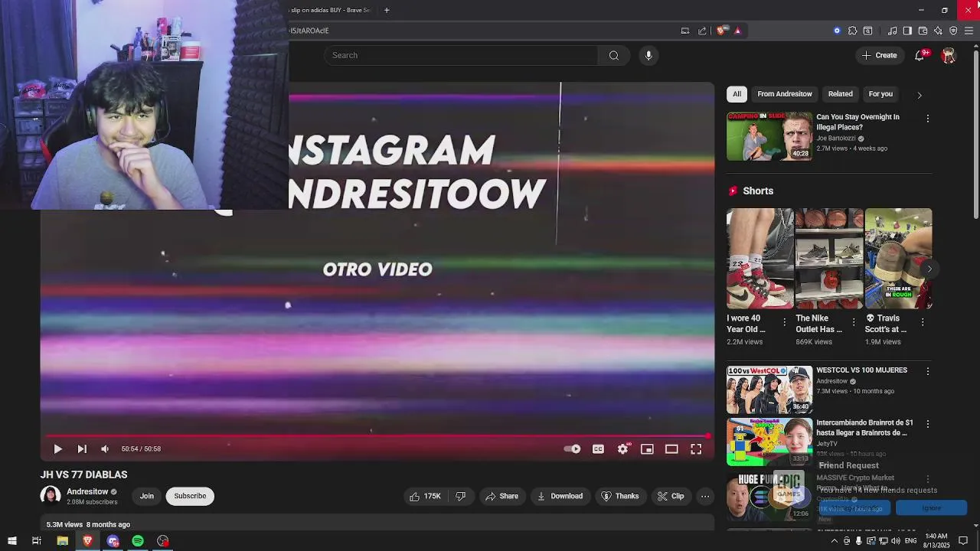Start voice search with microphone
Image resolution: width=980 pixels, height=551 pixels.
[x=648, y=55]
